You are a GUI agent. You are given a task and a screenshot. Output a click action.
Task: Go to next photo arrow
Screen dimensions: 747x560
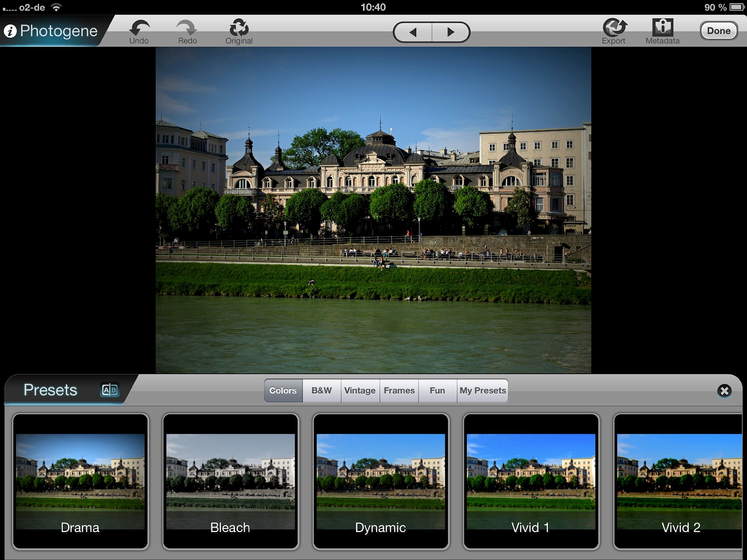[451, 32]
